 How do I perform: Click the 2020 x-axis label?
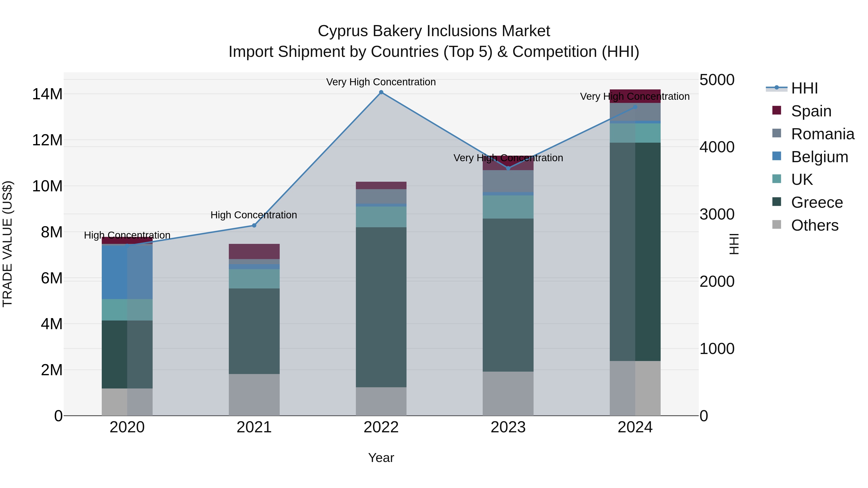click(127, 427)
